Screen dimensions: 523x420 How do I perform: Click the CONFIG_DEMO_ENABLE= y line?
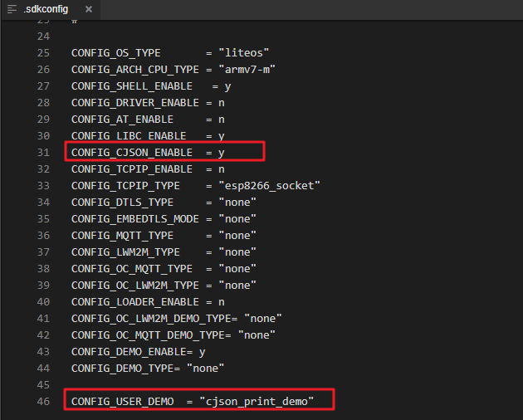[x=138, y=352]
